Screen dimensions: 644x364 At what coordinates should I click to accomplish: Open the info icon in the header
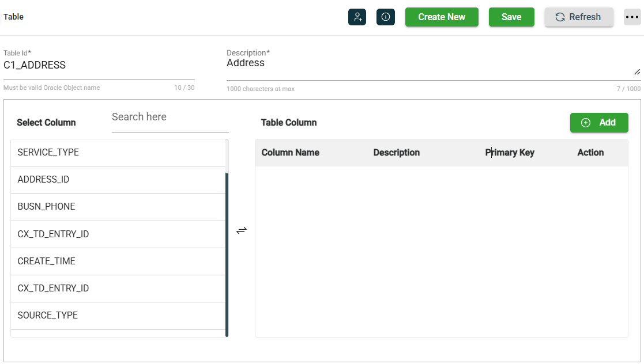click(x=385, y=17)
